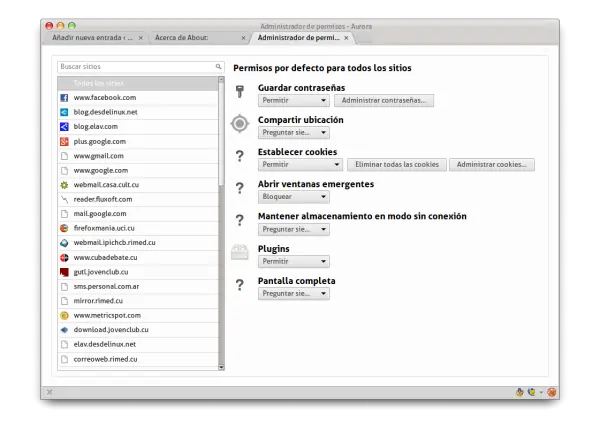Click the location target icon for Compartir ubicación
The height and width of the screenshot is (445, 600).
240,124
